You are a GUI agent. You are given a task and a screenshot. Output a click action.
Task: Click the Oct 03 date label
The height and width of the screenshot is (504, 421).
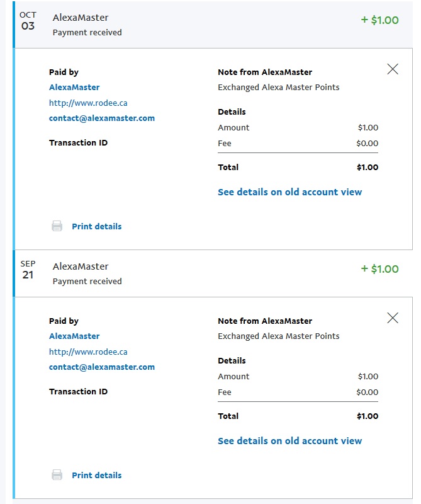coord(28,21)
